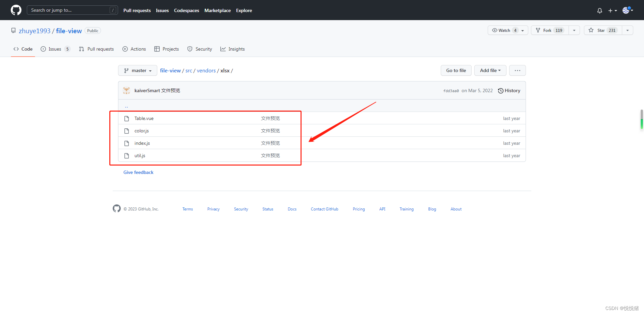Image resolution: width=644 pixels, height=314 pixels.
Task: Expand the Fork options dropdown arrow
Action: (x=574, y=30)
